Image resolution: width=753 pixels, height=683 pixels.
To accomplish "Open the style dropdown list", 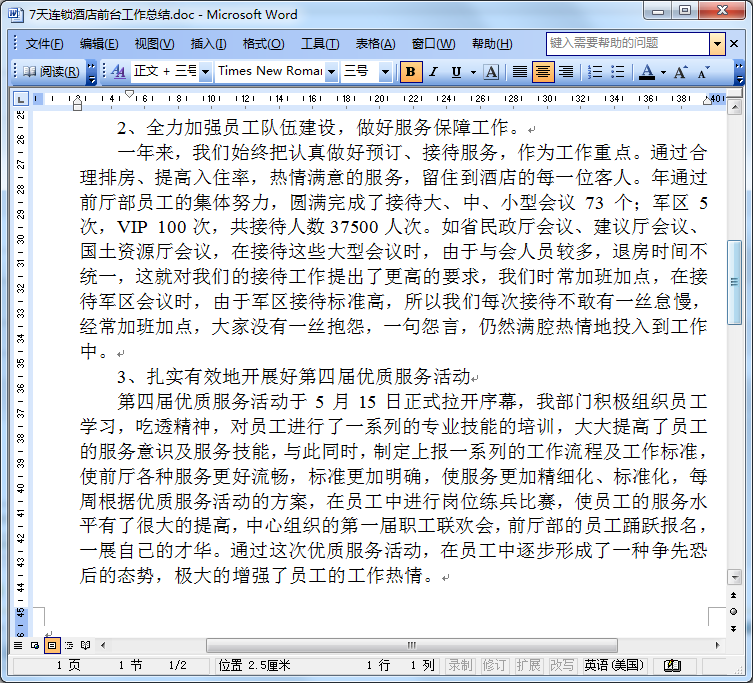I will pyautogui.click(x=206, y=72).
